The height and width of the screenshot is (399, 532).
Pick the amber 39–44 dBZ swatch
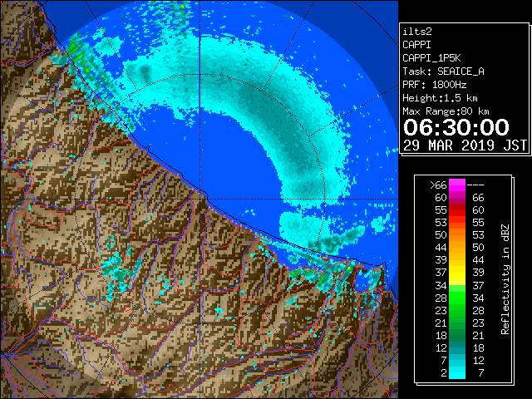(x=457, y=260)
